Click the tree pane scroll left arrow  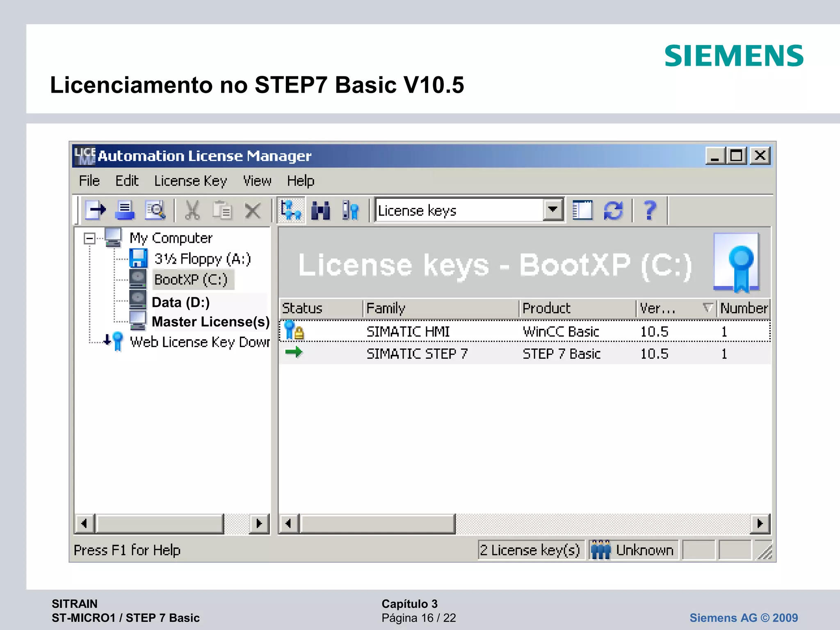click(84, 523)
